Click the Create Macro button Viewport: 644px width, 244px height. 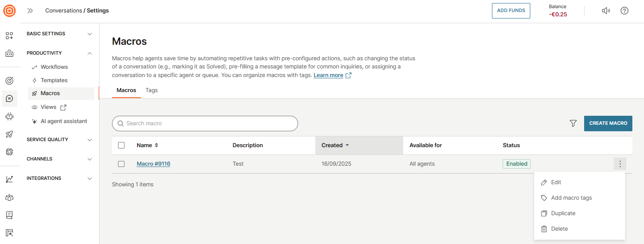pos(608,123)
